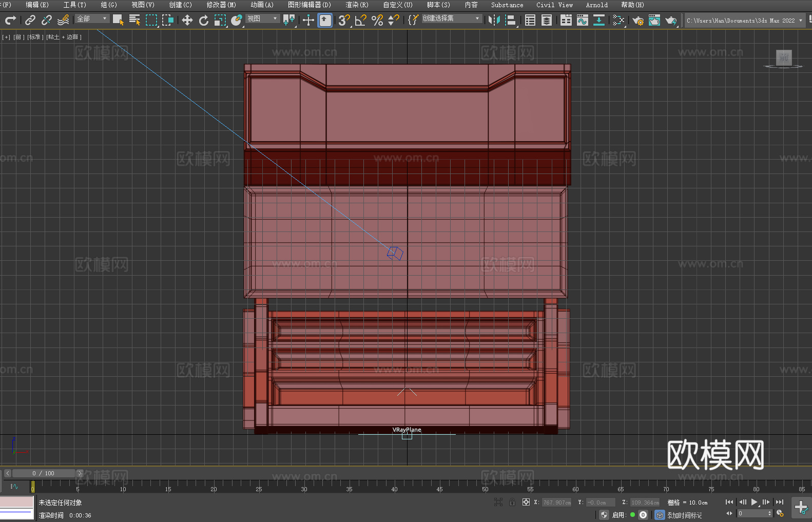Open the [粘土 + 边面] display mode menu
Viewport: 812px width, 522px height.
[x=64, y=37]
